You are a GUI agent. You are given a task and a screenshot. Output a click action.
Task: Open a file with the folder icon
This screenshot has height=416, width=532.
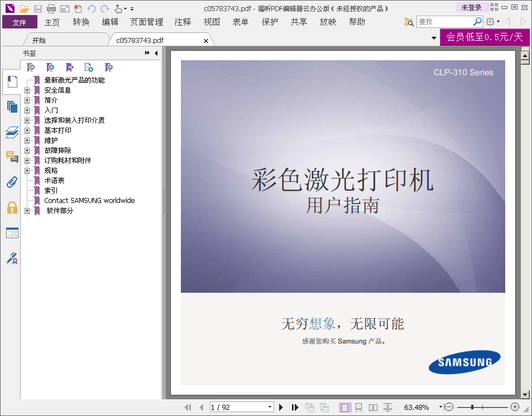point(24,8)
